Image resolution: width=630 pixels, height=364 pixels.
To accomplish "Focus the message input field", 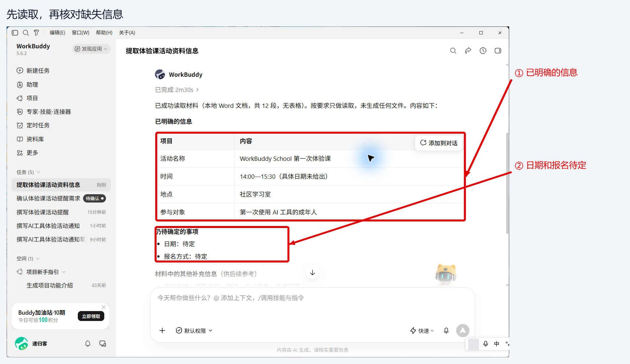I will tap(313, 305).
